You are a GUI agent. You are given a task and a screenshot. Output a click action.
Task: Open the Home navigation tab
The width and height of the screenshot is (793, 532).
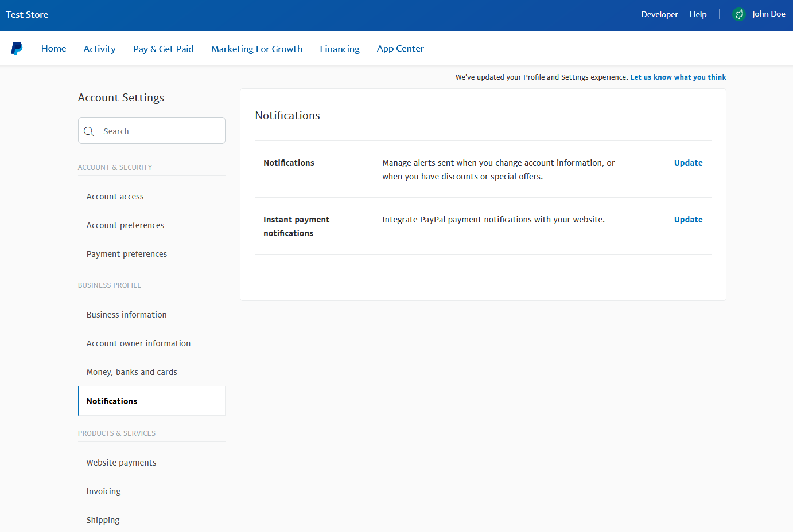coord(53,49)
